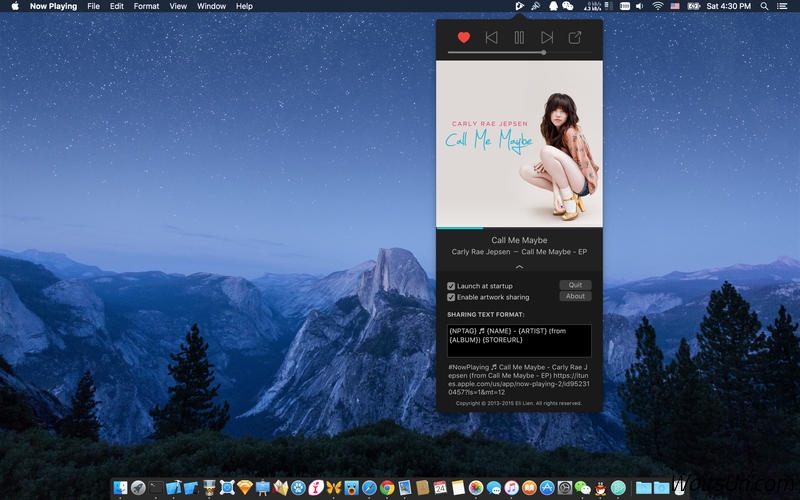Open the View menu
800x500 pixels.
click(x=178, y=6)
